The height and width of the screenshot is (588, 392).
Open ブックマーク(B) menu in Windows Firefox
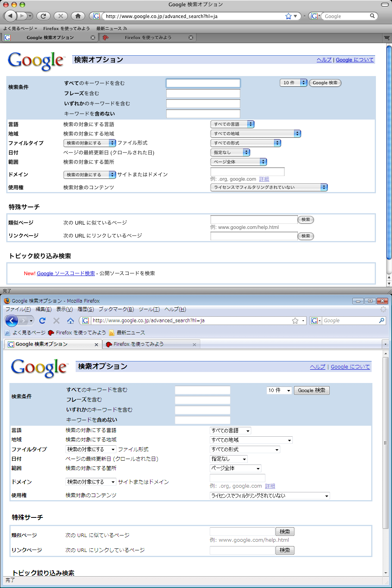click(x=116, y=309)
